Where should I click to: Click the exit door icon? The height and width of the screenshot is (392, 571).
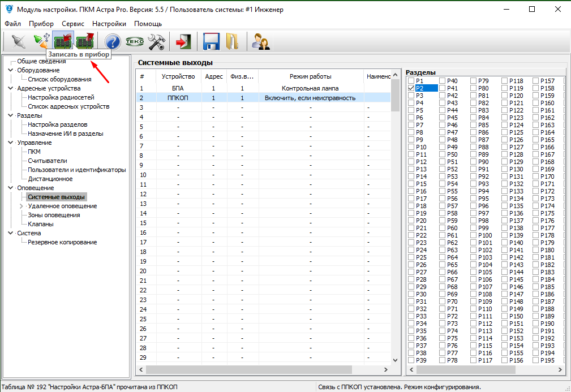pyautogui.click(x=183, y=42)
